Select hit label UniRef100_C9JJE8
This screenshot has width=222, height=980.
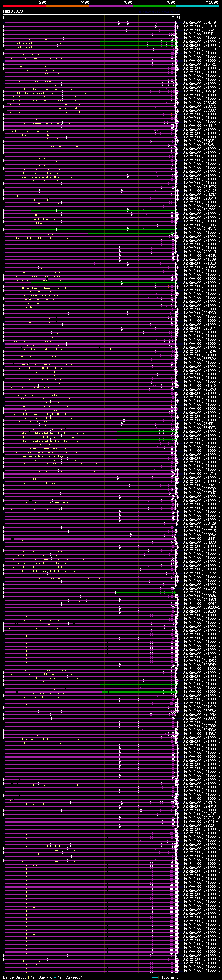199,722
